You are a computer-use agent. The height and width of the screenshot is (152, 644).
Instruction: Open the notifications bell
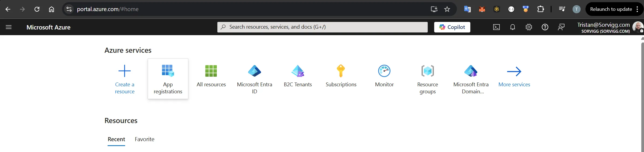click(513, 27)
